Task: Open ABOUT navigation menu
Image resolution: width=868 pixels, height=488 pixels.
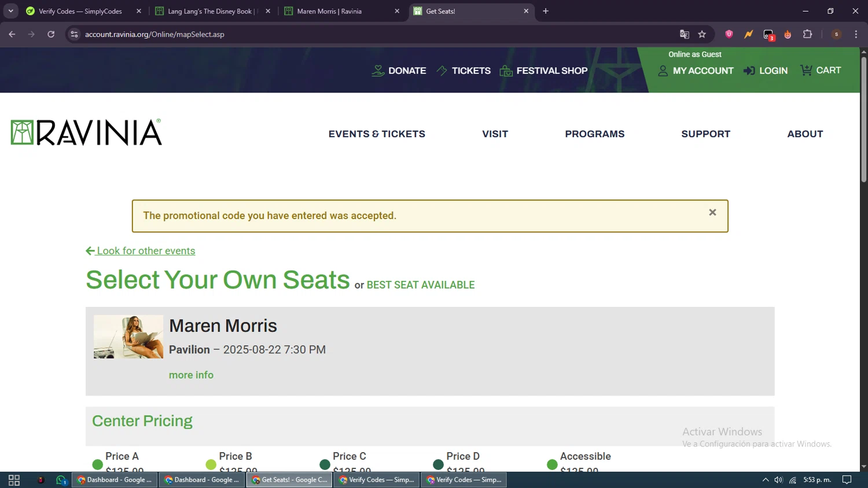Action: [805, 134]
